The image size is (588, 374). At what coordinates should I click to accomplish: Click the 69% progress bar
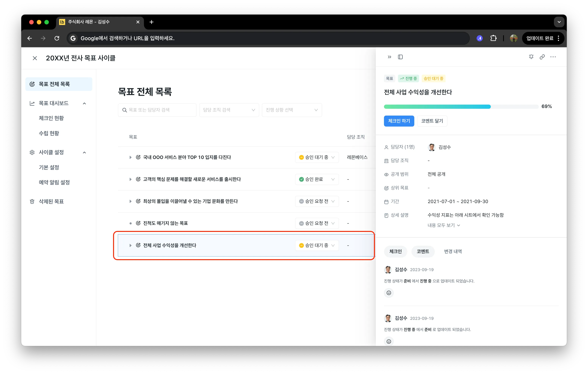click(x=461, y=106)
